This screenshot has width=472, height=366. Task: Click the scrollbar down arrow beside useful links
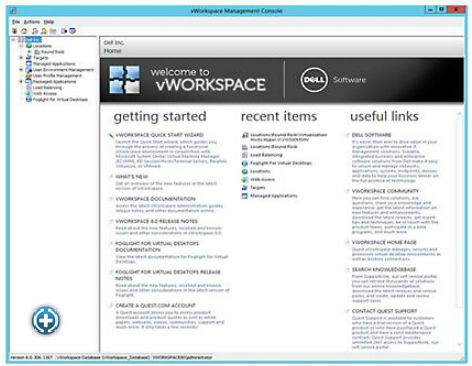click(x=460, y=344)
